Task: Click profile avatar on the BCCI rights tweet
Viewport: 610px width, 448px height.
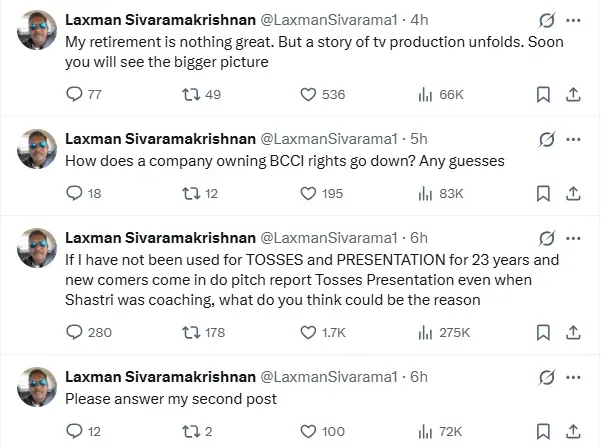Action: pos(38,149)
